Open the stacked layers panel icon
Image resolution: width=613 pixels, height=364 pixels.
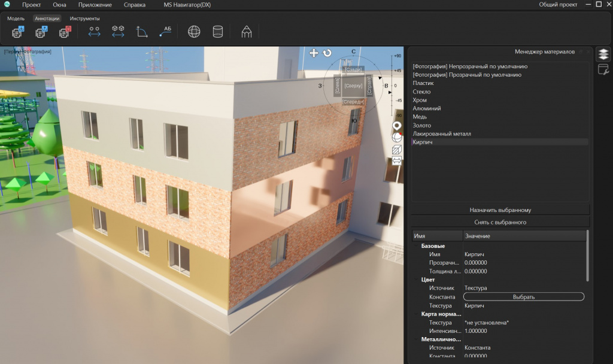603,54
